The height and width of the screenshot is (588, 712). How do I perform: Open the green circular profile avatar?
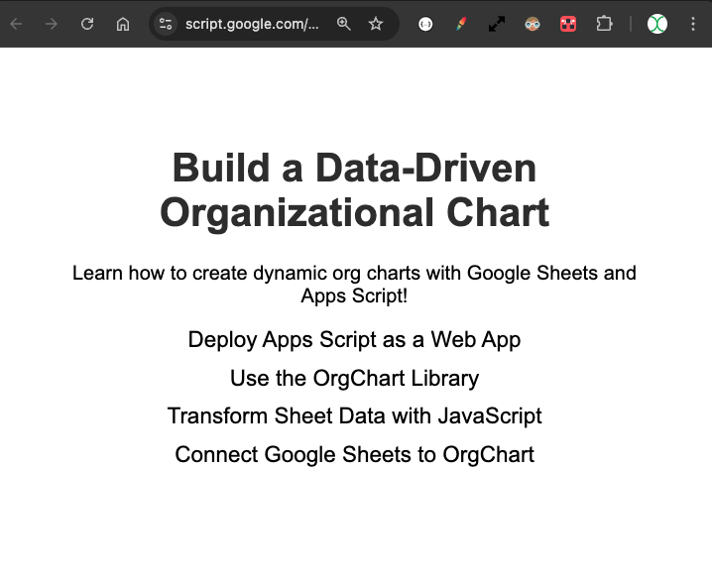[x=657, y=24]
